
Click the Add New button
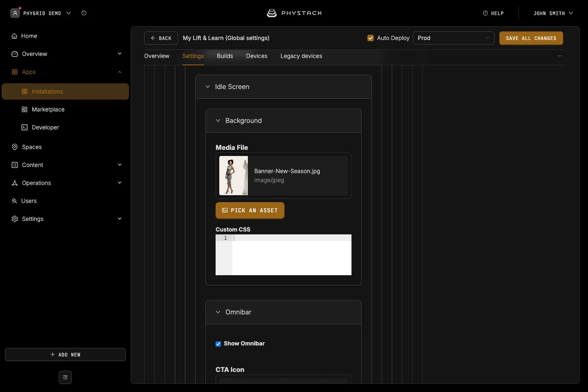click(65, 354)
